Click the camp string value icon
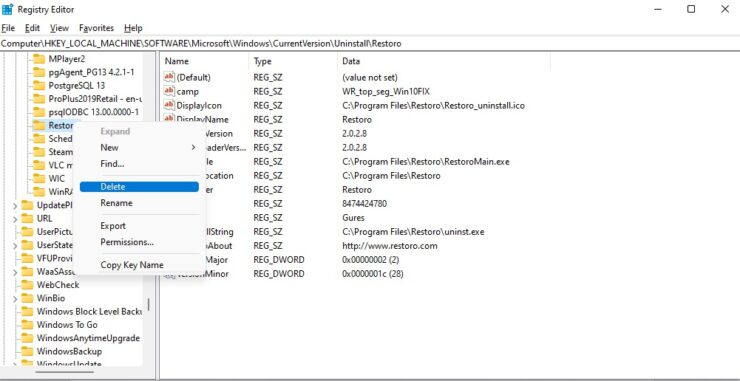The width and height of the screenshot is (740, 381). click(x=169, y=91)
